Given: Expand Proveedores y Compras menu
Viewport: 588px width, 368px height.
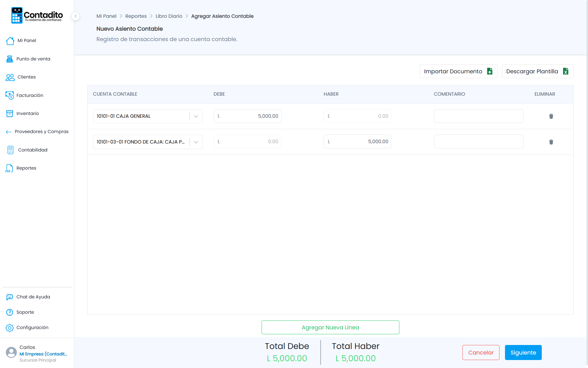Looking at the screenshot, I should click(37, 132).
